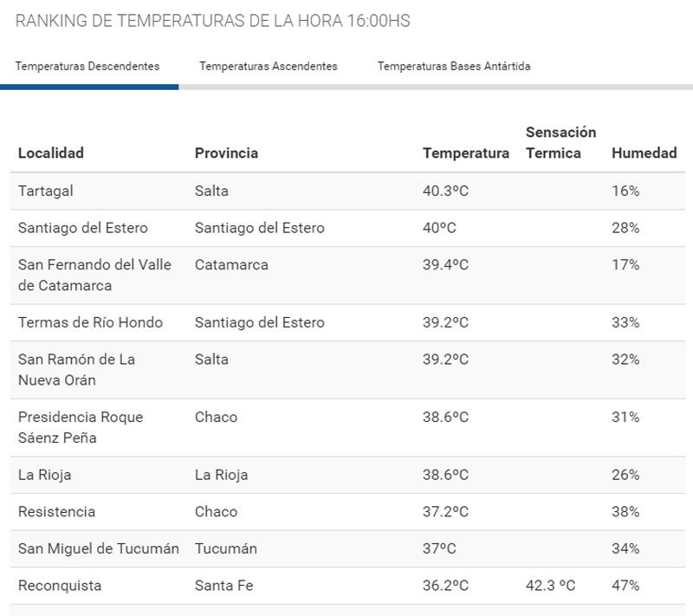693x616 pixels.
Task: Click the Sensación Termica column header
Action: click(x=560, y=143)
